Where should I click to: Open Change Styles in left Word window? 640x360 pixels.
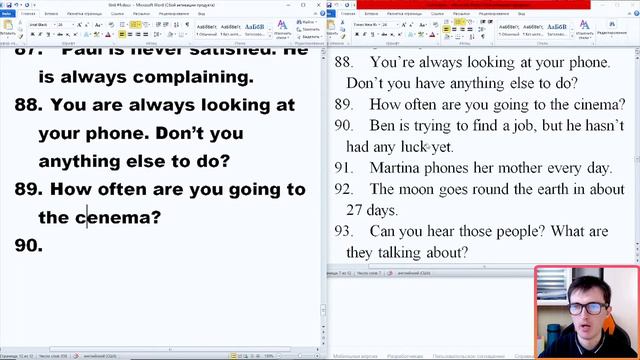pyautogui.click(x=283, y=29)
